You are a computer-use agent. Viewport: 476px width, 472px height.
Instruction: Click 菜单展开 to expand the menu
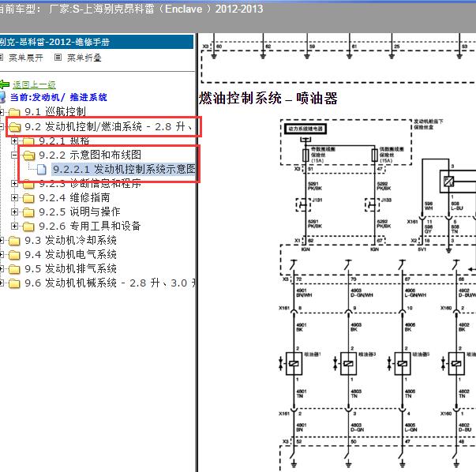coord(26,58)
